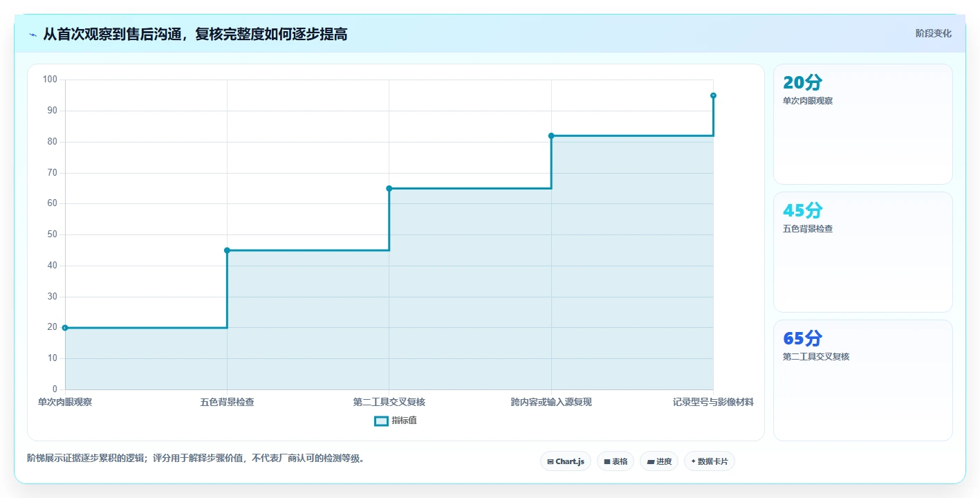
Task: Click the 45分 card value
Action: coord(802,210)
